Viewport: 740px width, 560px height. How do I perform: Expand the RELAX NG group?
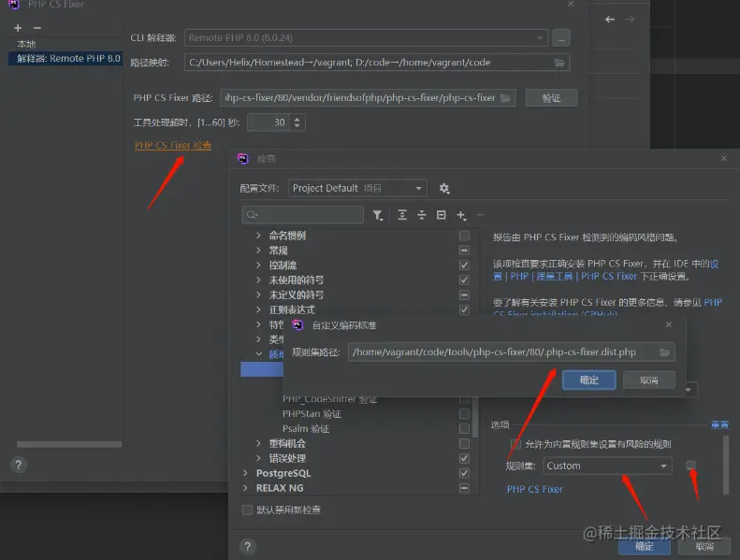245,488
